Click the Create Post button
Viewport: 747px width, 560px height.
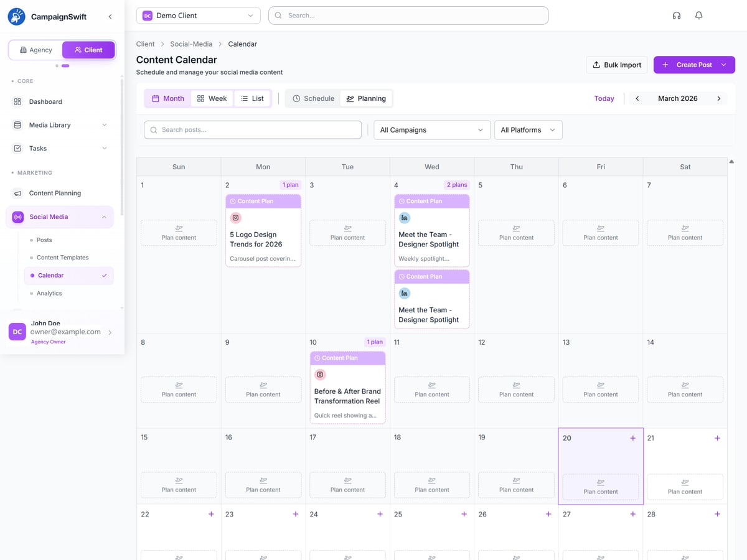click(x=694, y=65)
